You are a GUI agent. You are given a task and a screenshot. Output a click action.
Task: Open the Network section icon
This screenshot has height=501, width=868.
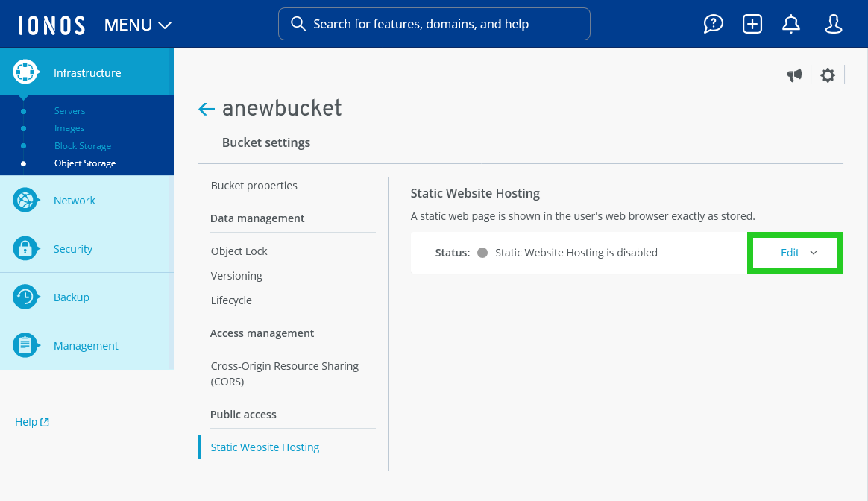point(25,200)
